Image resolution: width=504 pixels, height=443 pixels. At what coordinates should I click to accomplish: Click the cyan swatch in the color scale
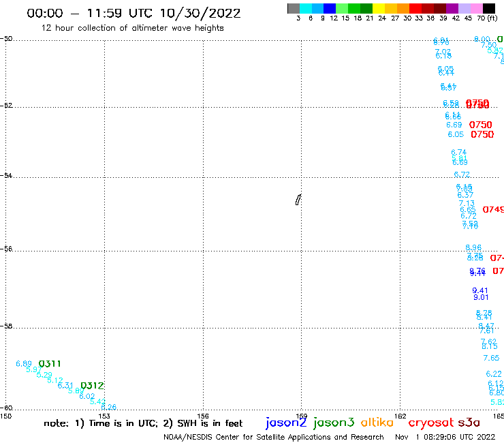(306, 8)
